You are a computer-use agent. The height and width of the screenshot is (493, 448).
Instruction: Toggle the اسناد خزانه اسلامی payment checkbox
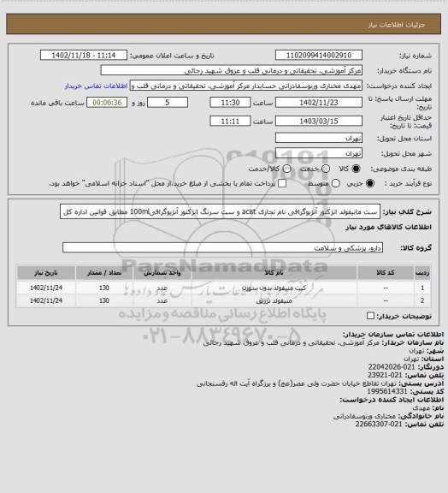282,183
